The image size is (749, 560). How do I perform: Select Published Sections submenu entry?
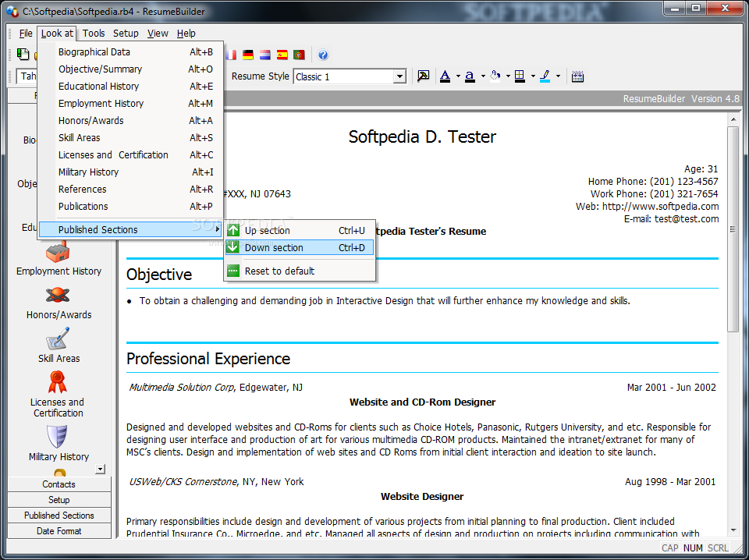[x=130, y=229]
